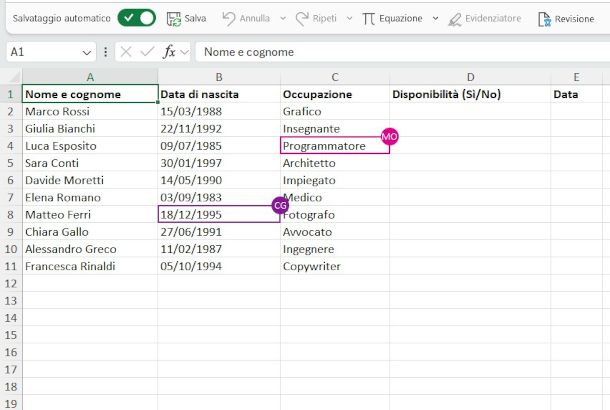
Task: Open the Annulla history dropdown arrow
Action: 283,18
